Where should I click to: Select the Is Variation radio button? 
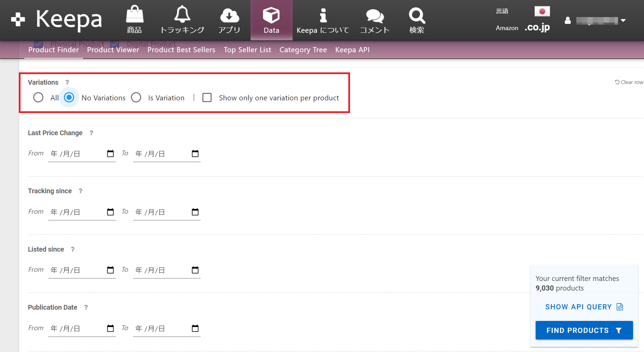click(136, 98)
